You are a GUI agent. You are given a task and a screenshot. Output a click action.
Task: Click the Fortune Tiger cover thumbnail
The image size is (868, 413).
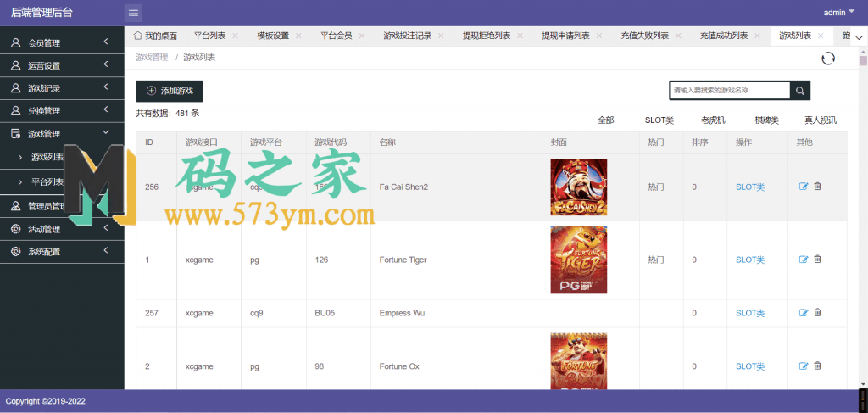point(578,260)
